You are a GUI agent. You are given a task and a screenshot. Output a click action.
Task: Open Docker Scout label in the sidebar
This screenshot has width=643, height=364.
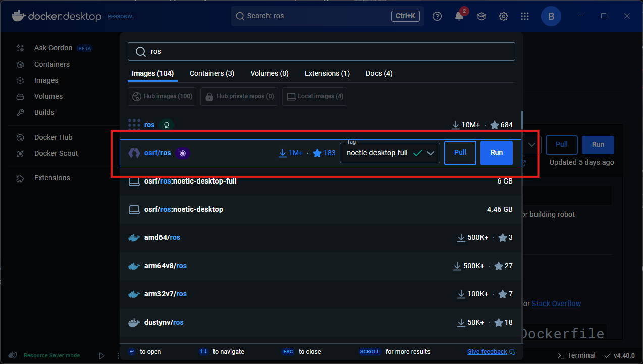56,154
